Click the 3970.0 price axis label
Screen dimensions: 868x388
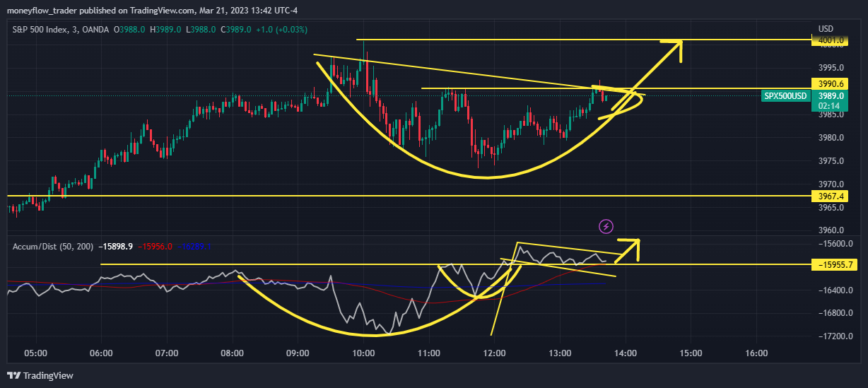click(831, 184)
